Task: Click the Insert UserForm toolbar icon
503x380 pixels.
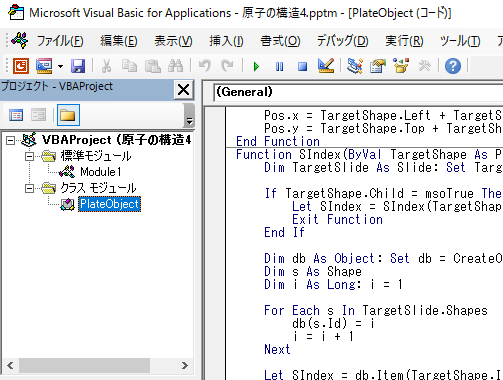Action: point(44,66)
